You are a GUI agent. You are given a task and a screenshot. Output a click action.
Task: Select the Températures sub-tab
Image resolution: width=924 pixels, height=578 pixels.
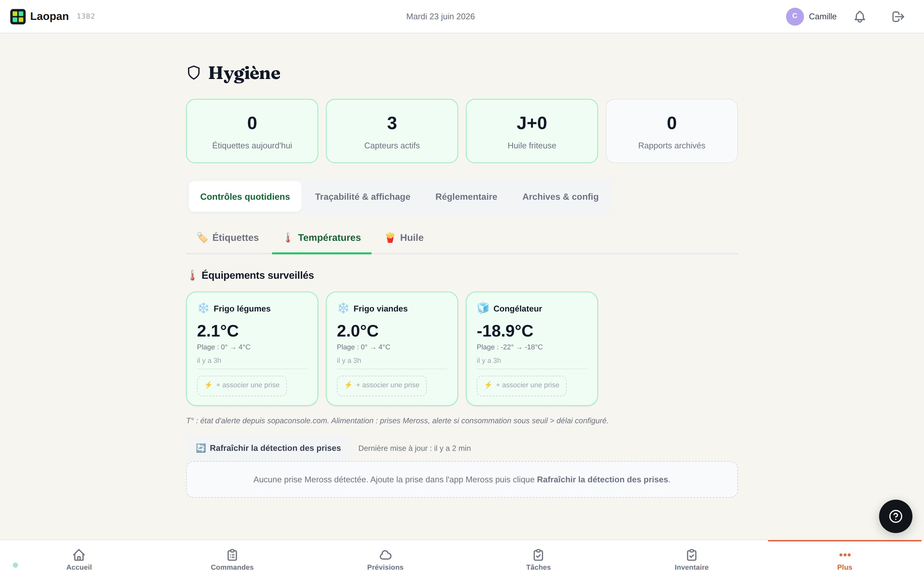click(322, 237)
